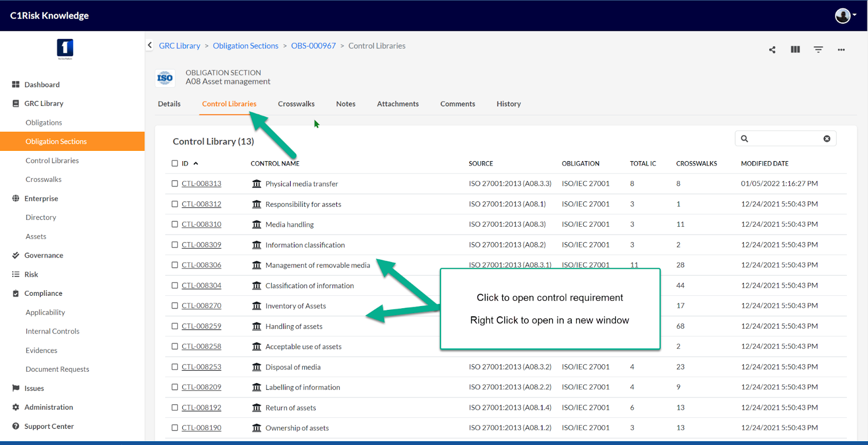868x445 pixels.
Task: Sort by the ID column arrow
Action: coord(196,163)
